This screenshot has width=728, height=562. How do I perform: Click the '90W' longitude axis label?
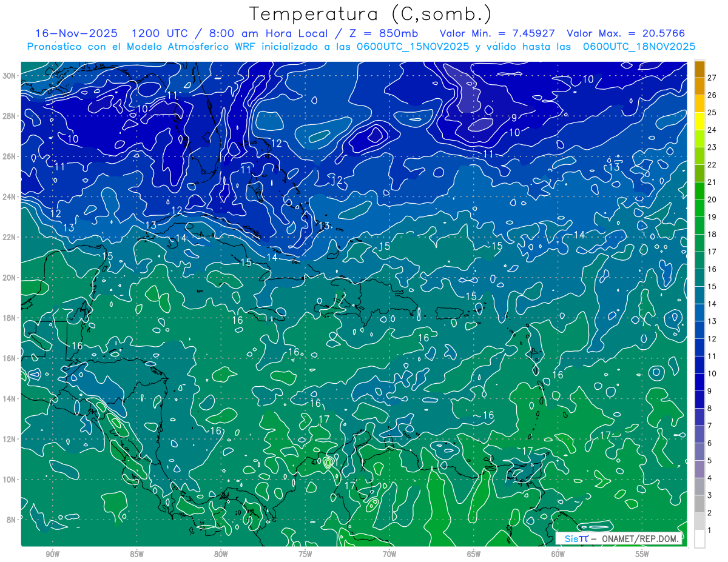click(x=53, y=554)
